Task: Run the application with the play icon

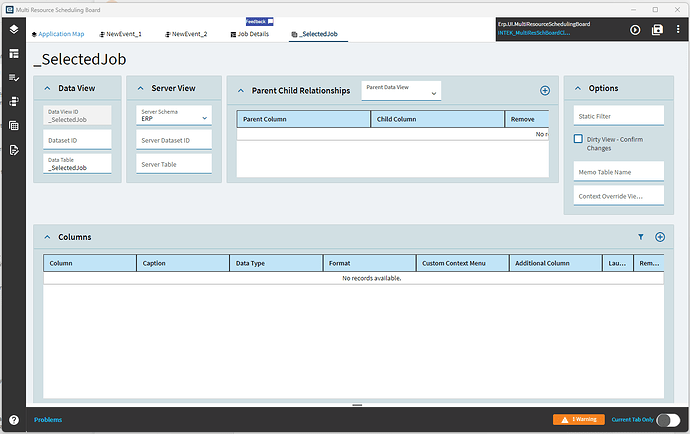Action: pos(635,30)
